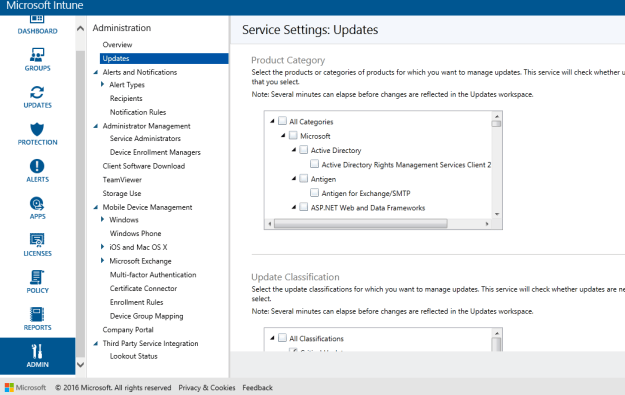The image size is (625, 395).
Task: Open Windows Phone settings
Action: 136,234
